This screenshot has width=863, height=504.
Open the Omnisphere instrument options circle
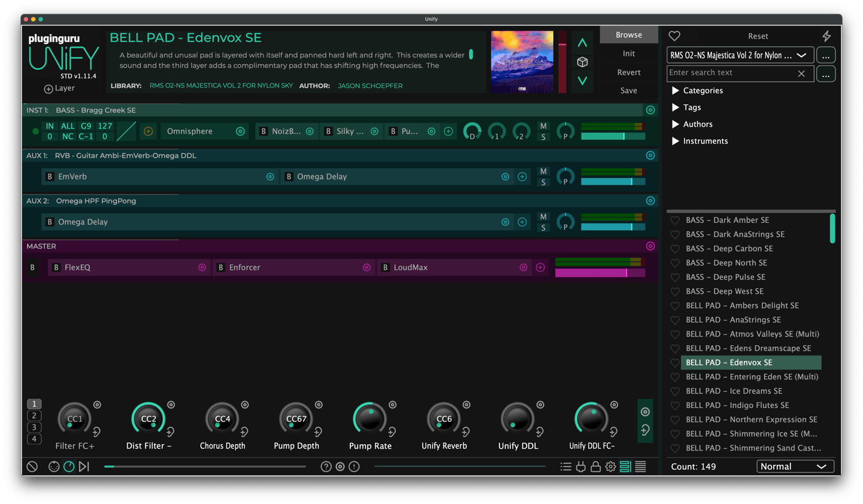240,132
